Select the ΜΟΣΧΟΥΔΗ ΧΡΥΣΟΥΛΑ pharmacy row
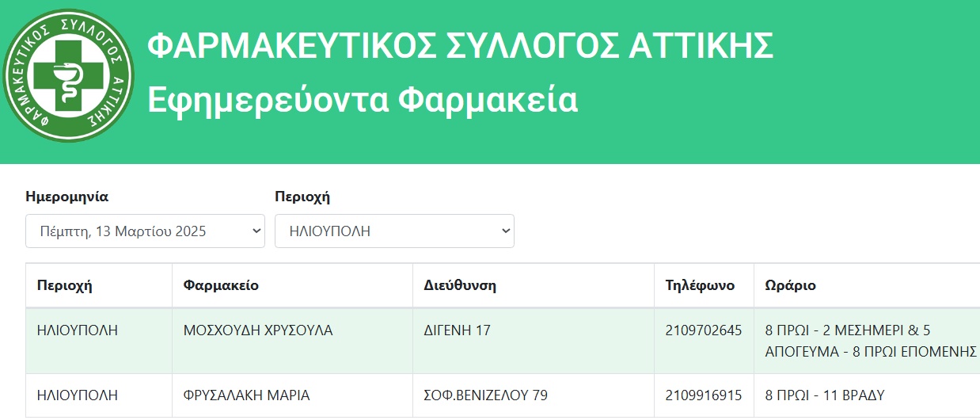This screenshot has height=420, width=980. (x=503, y=341)
